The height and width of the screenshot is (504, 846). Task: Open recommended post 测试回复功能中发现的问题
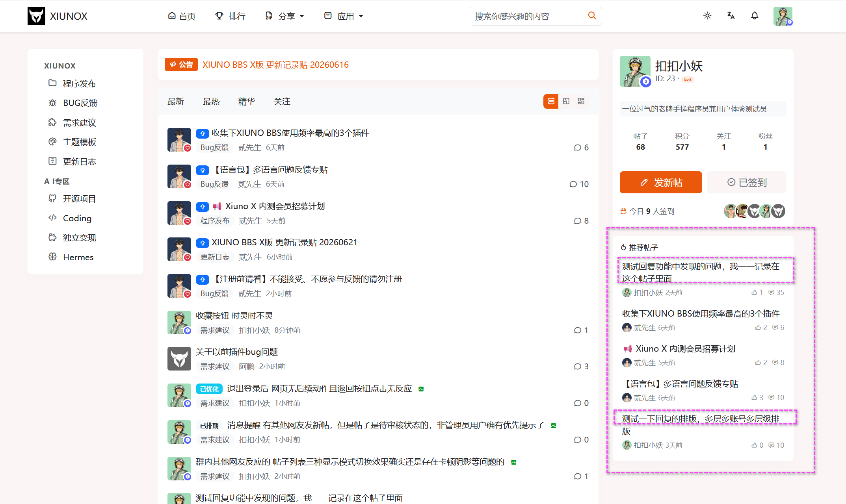[701, 272]
